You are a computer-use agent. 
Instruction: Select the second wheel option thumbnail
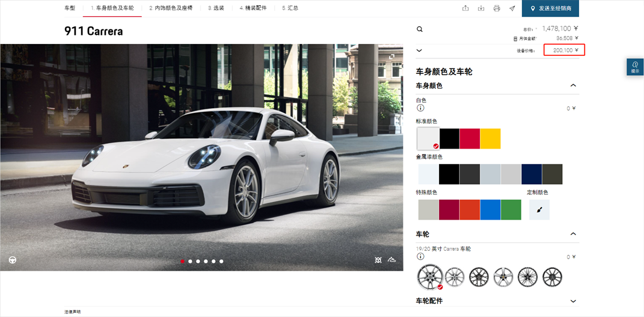click(x=455, y=277)
